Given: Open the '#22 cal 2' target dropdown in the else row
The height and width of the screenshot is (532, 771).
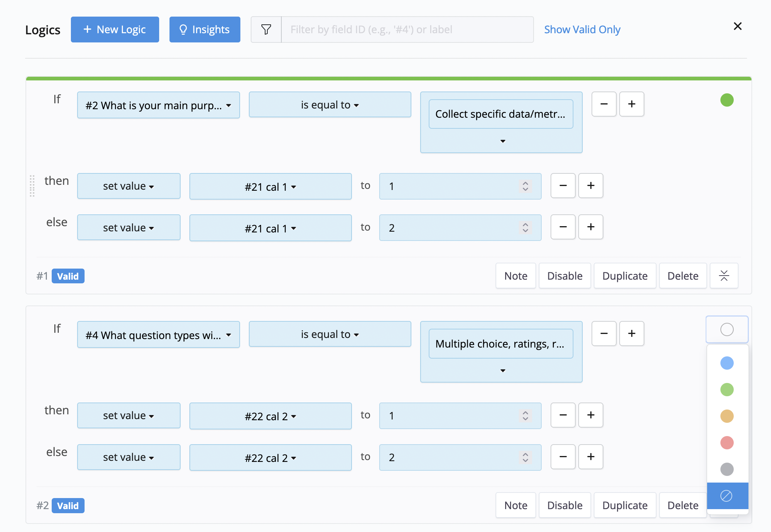Looking at the screenshot, I should pos(270,458).
